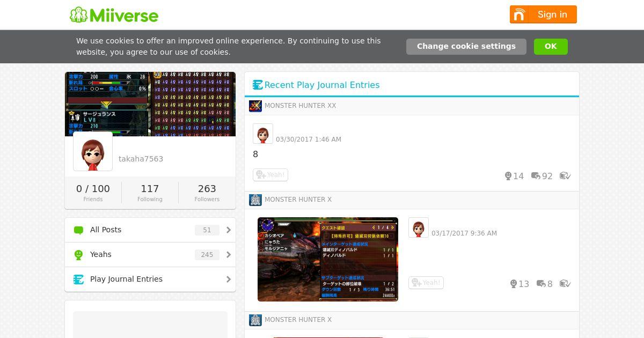
Task: Expand the All Posts chevron arrow
Action: click(229, 230)
